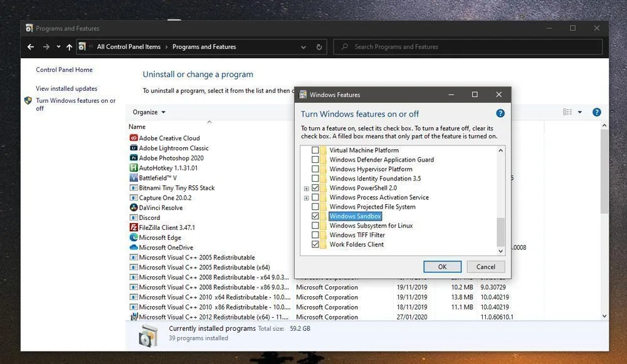This screenshot has height=364, width=627.
Task: Click the Control Panel icon in address bar
Action: click(82, 47)
